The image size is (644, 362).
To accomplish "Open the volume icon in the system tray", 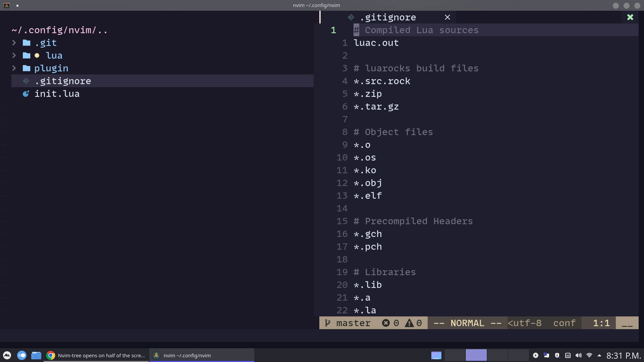I will pyautogui.click(x=579, y=355).
